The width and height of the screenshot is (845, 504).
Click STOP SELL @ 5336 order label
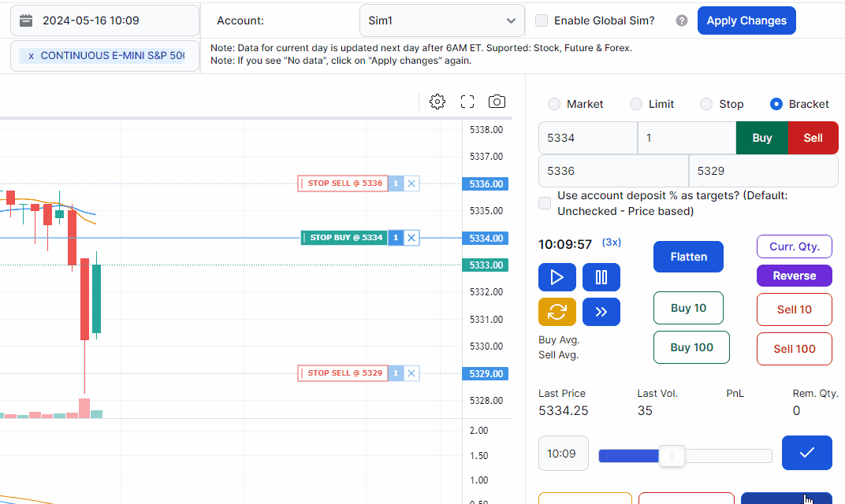point(343,183)
